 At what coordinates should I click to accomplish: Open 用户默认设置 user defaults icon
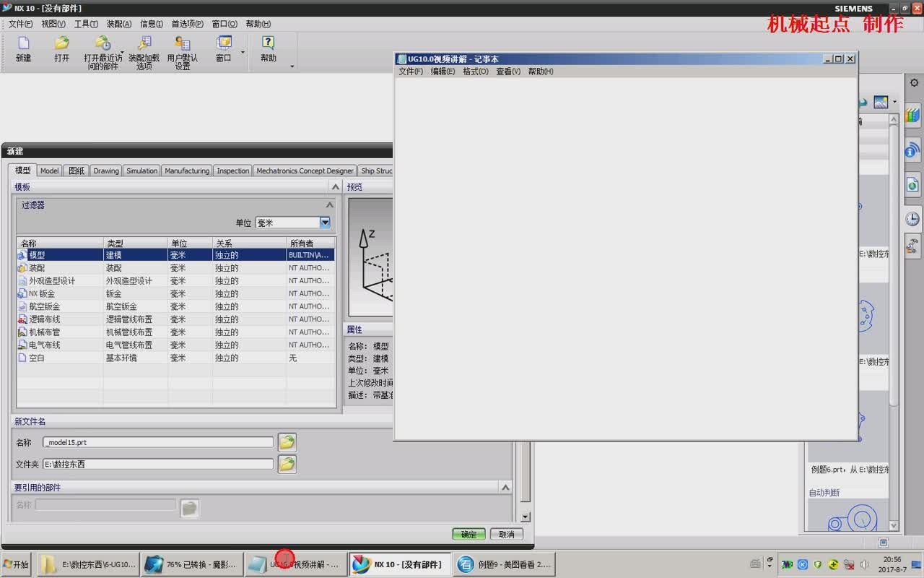tap(183, 43)
